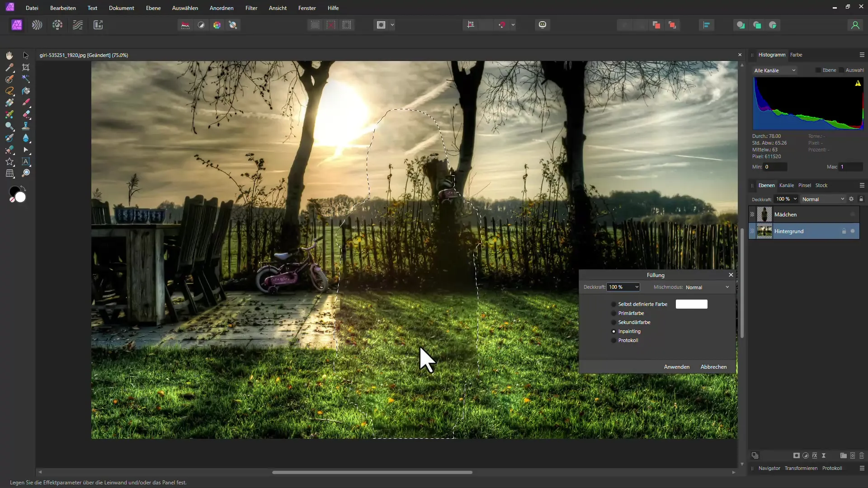868x488 pixels.
Task: Select the Flood Select magic wand tool
Action: point(26,79)
